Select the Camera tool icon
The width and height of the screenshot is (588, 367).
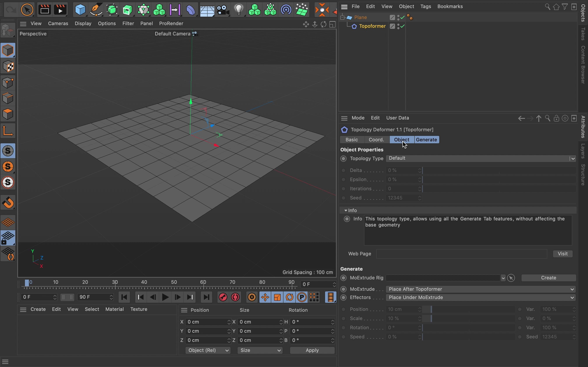(x=223, y=10)
